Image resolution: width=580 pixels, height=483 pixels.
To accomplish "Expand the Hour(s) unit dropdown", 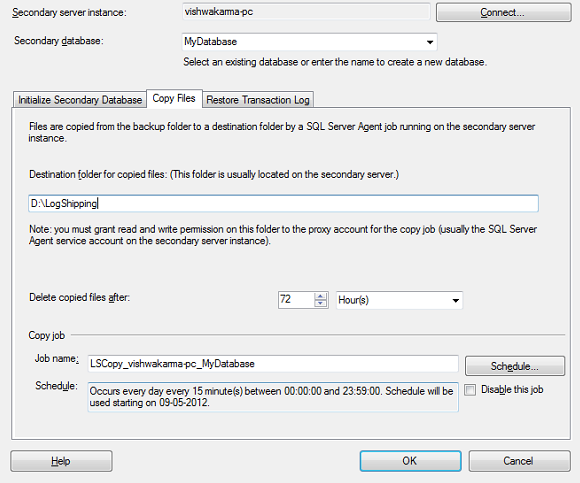I will [399, 300].
